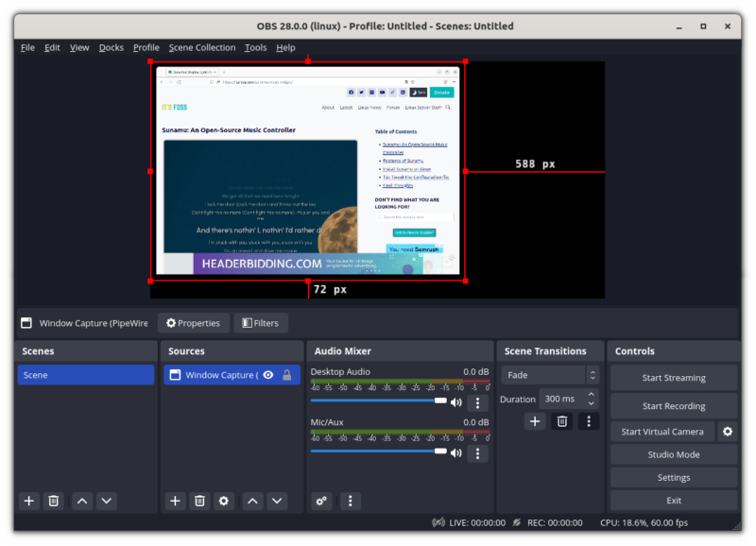Image resolution: width=756 pixels, height=546 pixels.
Task: Open the source Properties gear in Sources toolbar
Action: click(223, 501)
